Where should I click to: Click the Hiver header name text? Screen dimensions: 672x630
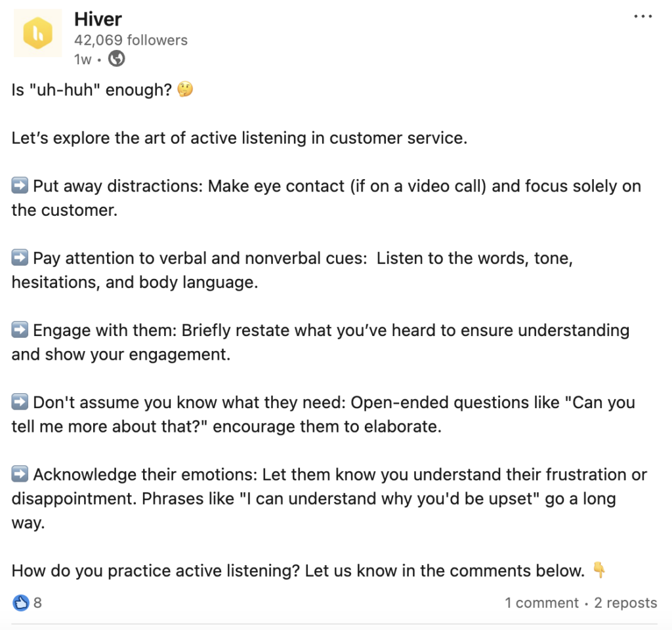97,19
